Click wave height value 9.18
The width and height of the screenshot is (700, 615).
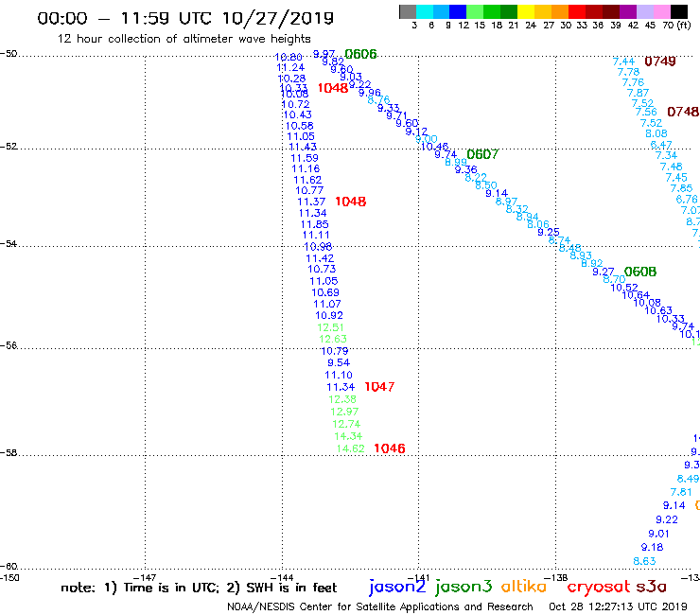click(652, 547)
